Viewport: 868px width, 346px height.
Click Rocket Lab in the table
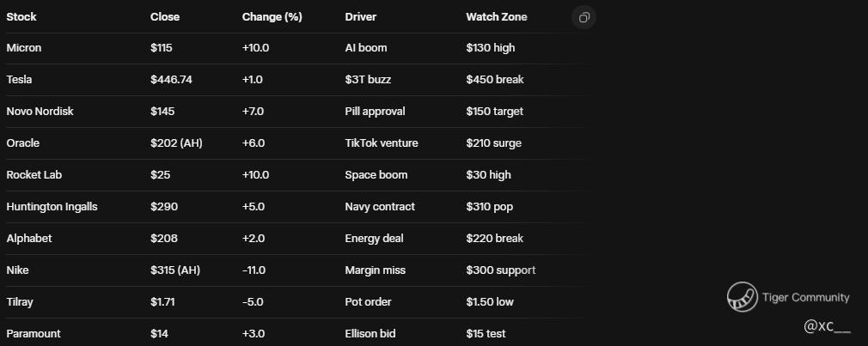point(34,175)
